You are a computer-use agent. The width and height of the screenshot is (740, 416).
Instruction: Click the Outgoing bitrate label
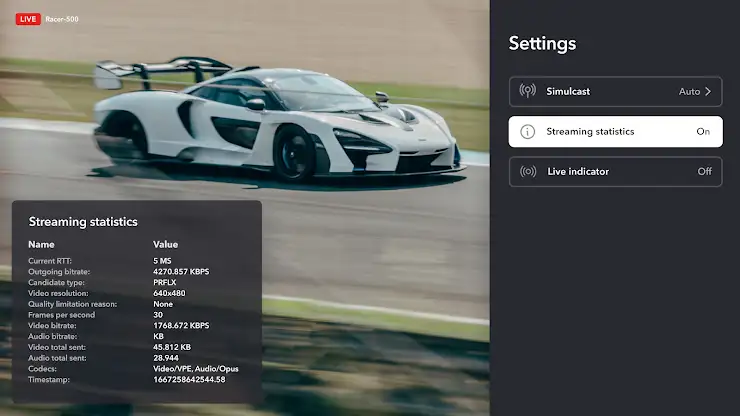coord(59,272)
